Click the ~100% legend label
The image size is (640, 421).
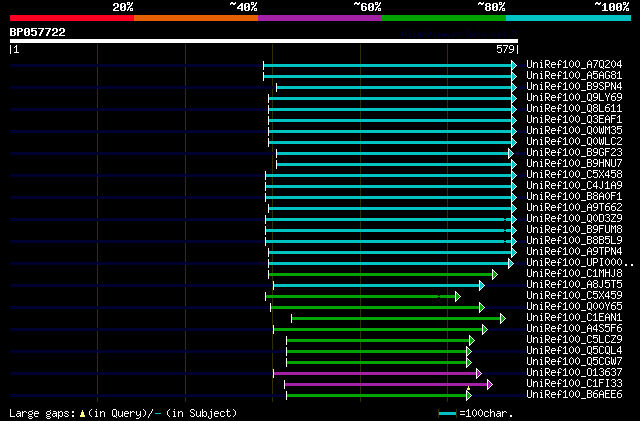pos(611,7)
